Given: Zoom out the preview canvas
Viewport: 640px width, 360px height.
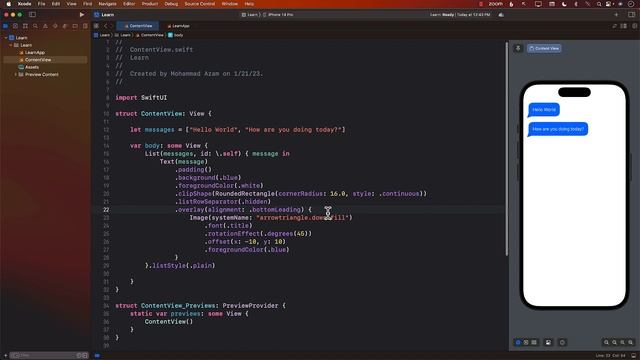Looking at the screenshot, I should 606,342.
